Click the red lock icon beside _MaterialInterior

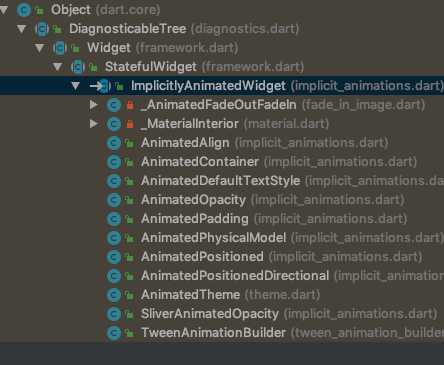(130, 124)
